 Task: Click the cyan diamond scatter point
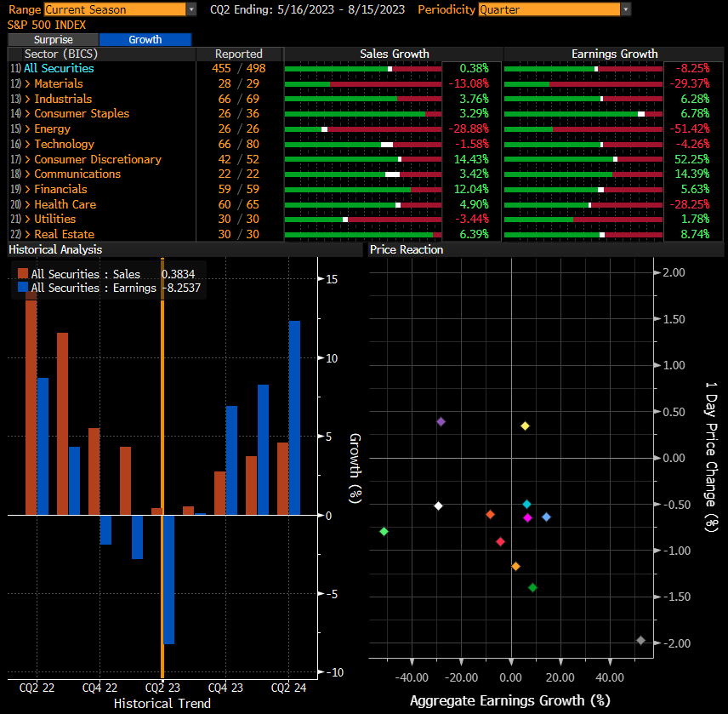526,505
